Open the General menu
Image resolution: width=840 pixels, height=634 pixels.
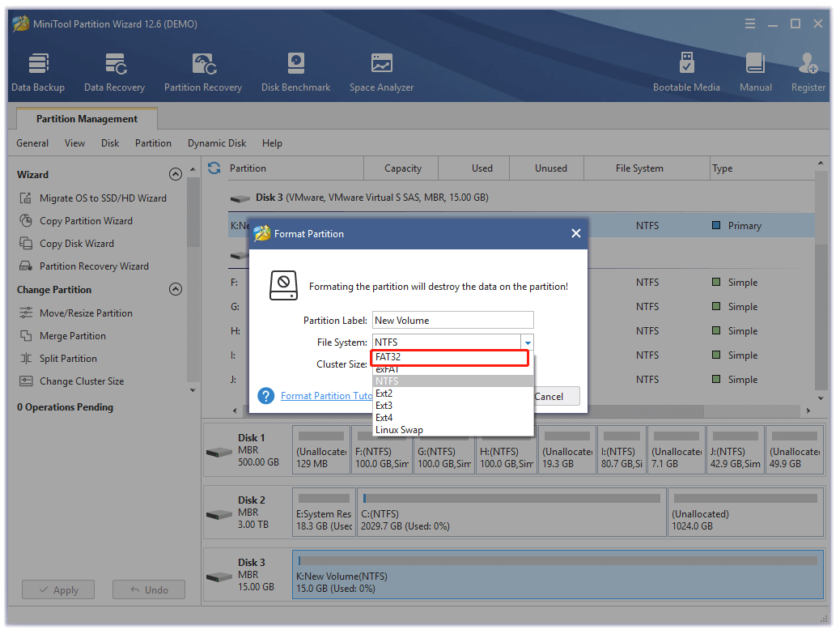coord(32,143)
